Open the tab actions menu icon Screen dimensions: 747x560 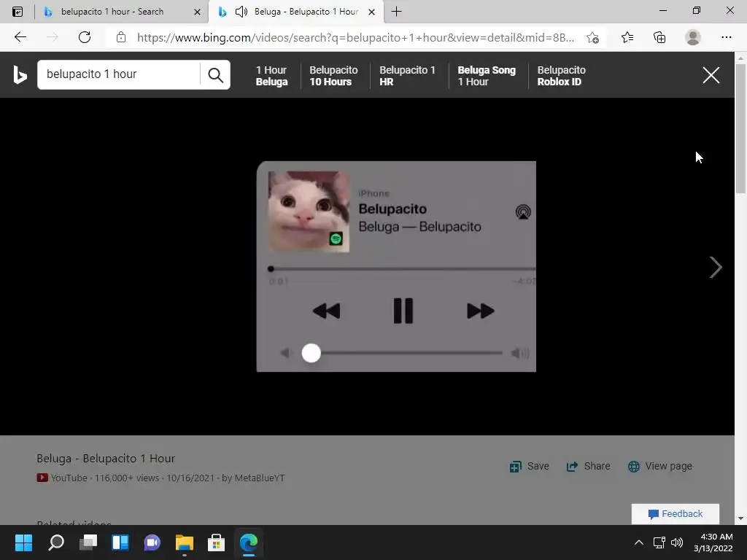coord(18,12)
